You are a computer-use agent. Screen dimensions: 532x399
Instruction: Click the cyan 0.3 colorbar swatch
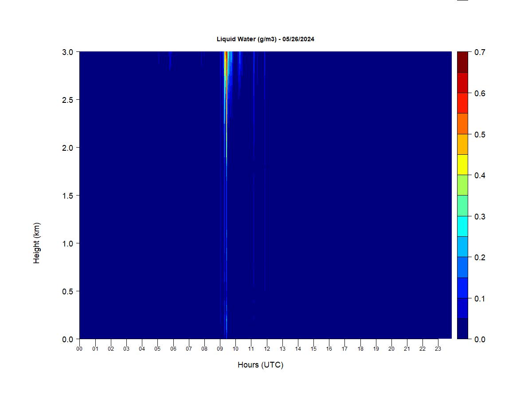pos(462,226)
